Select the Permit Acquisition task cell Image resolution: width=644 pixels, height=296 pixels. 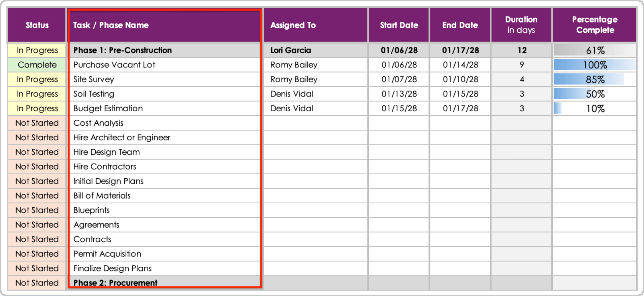point(107,254)
